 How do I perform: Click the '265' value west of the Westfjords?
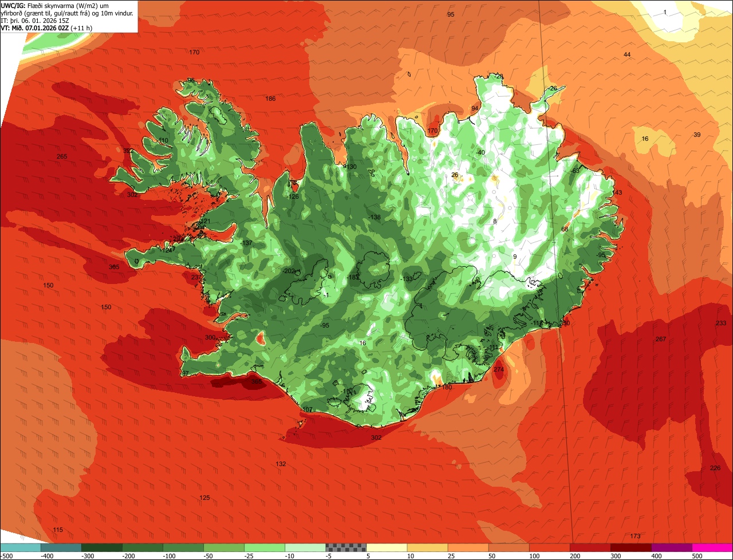[62, 156]
